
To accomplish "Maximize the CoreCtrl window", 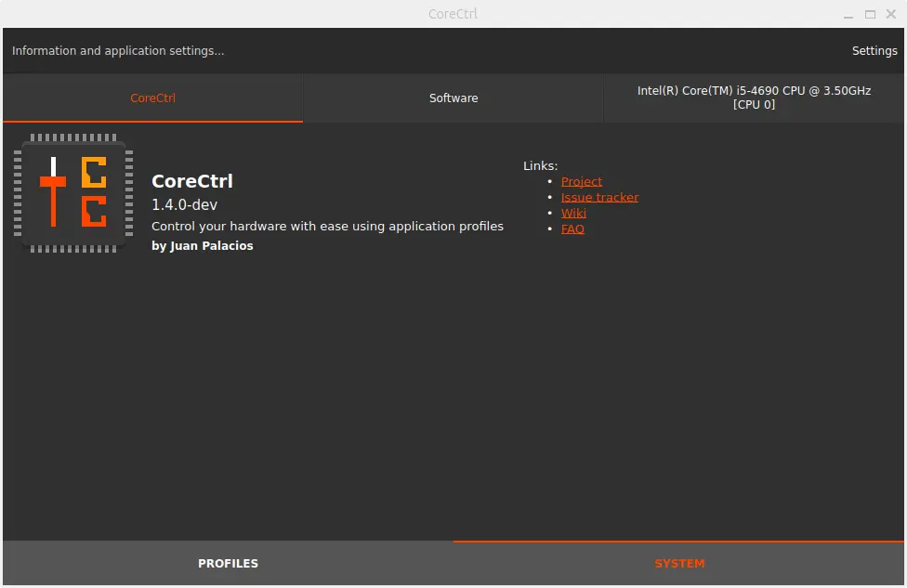I will tap(871, 14).
